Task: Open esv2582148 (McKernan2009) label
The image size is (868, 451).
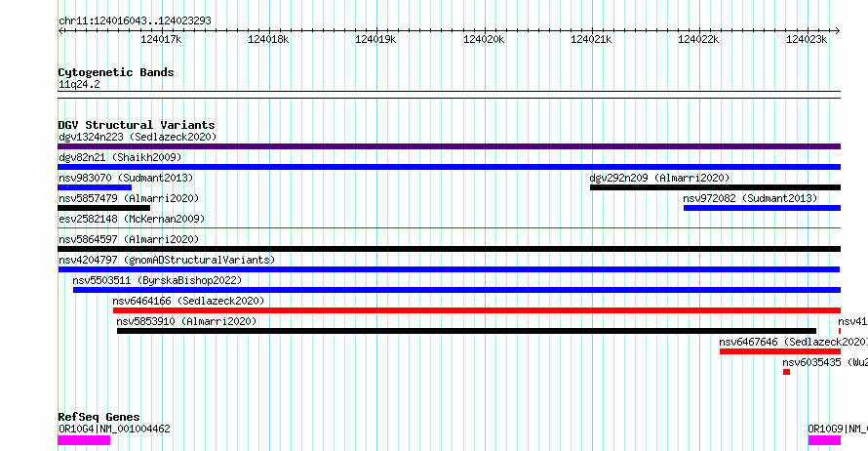Action: pos(132,219)
